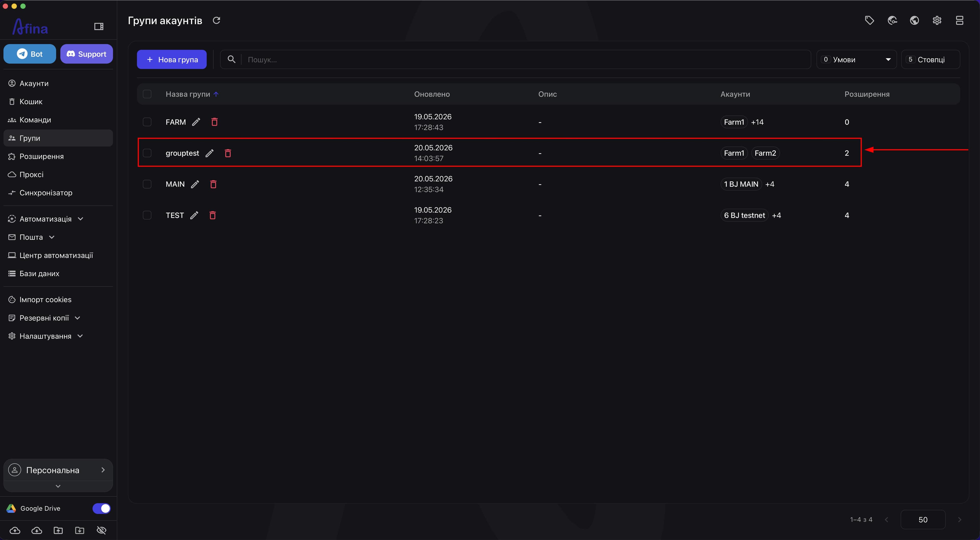This screenshot has width=980, height=540.
Task: Edit the FARM group with pencil icon
Action: point(196,122)
